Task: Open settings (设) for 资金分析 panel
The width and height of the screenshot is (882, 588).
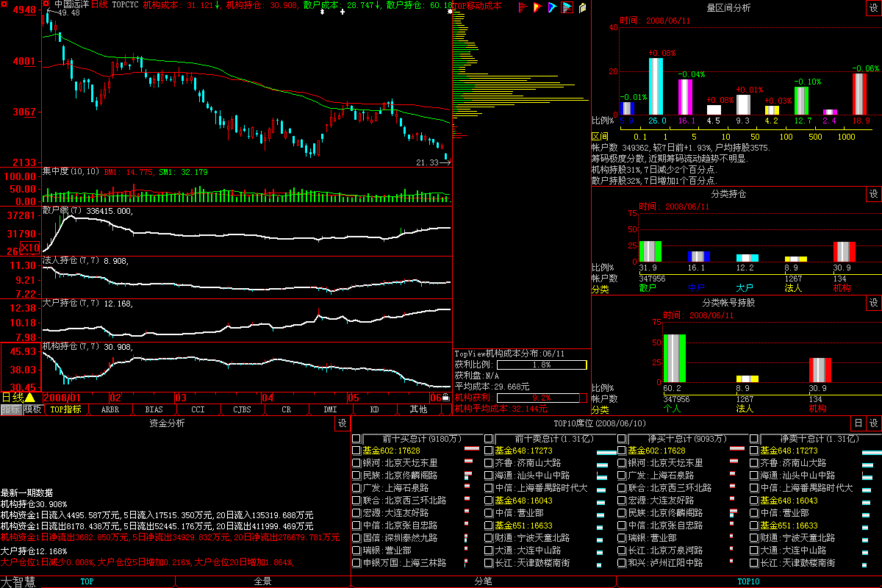Action: pyautogui.click(x=343, y=423)
